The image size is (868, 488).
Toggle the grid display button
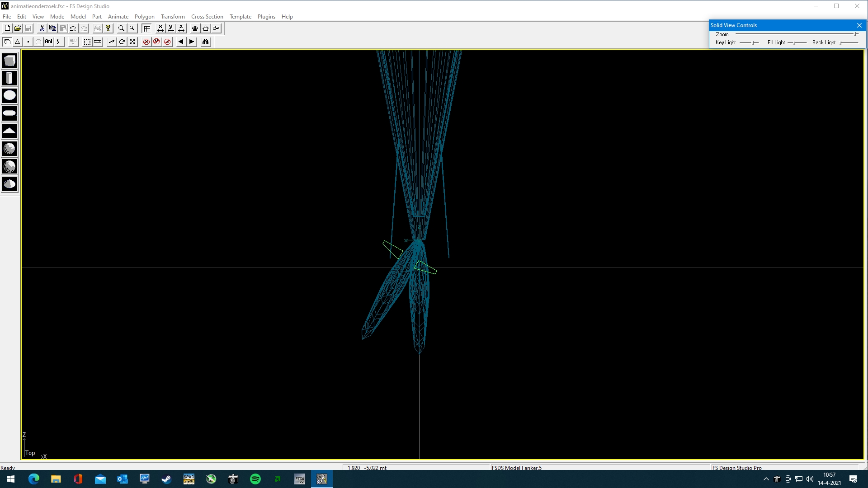[146, 28]
